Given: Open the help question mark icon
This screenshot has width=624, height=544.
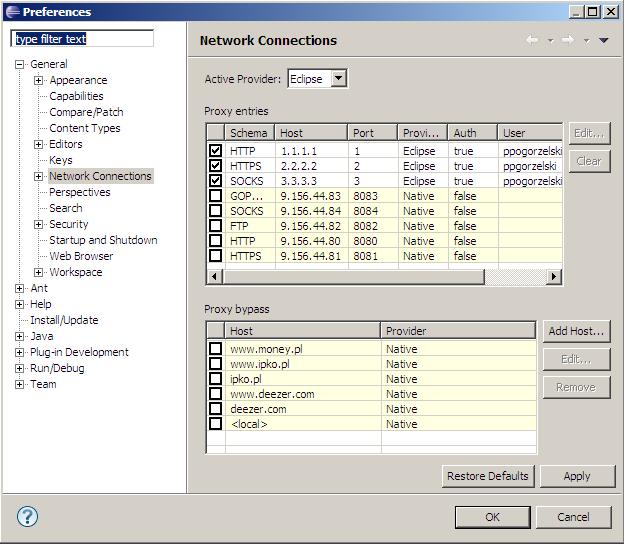Looking at the screenshot, I should coord(27,517).
